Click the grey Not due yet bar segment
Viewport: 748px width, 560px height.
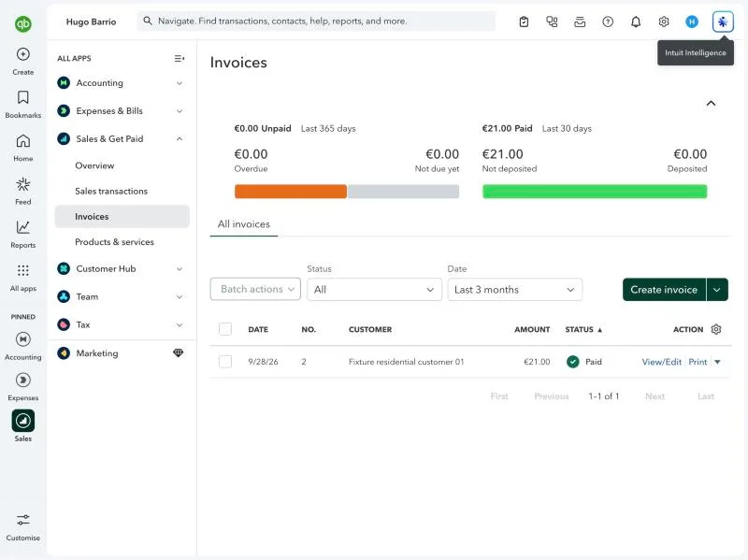point(404,192)
